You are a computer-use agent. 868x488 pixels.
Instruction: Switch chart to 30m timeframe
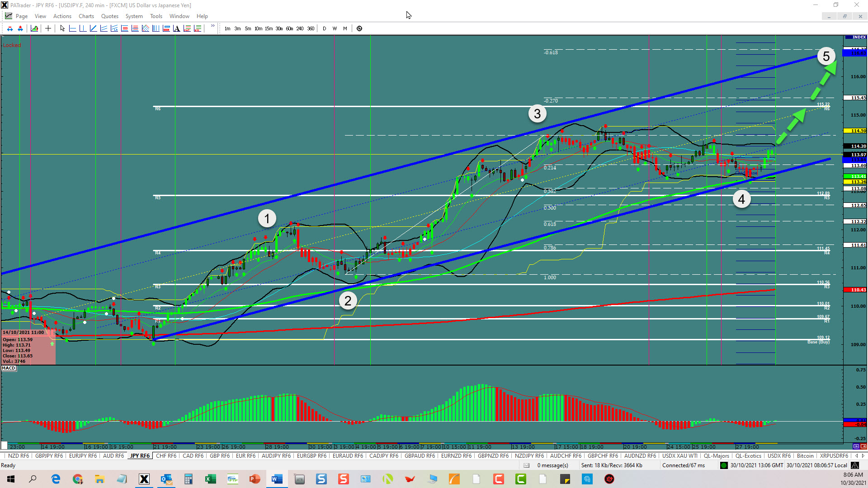click(x=279, y=28)
